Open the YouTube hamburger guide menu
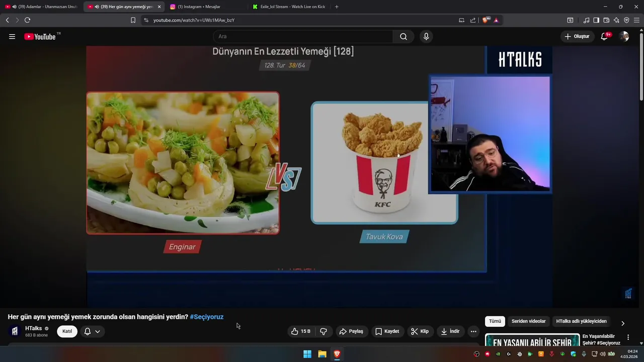 click(x=12, y=36)
